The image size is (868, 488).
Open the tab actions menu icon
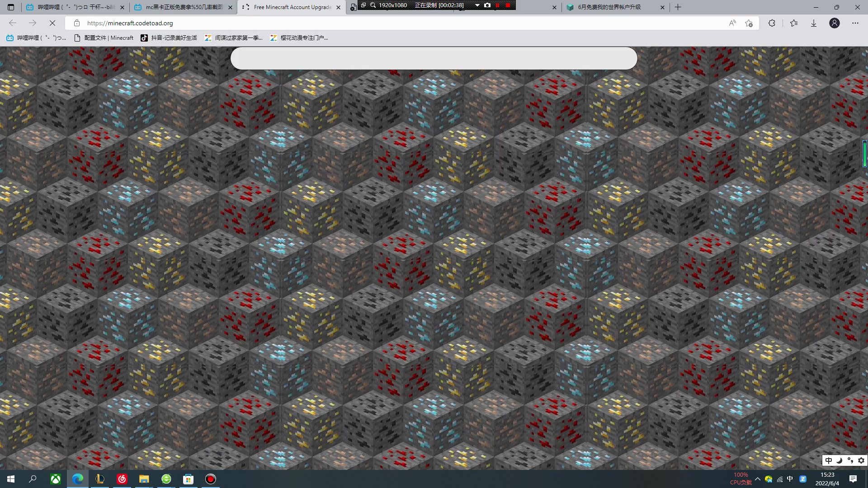(11, 7)
